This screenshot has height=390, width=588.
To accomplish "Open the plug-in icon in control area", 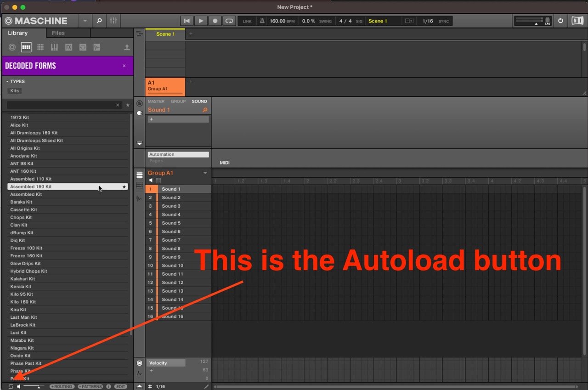I will (140, 113).
